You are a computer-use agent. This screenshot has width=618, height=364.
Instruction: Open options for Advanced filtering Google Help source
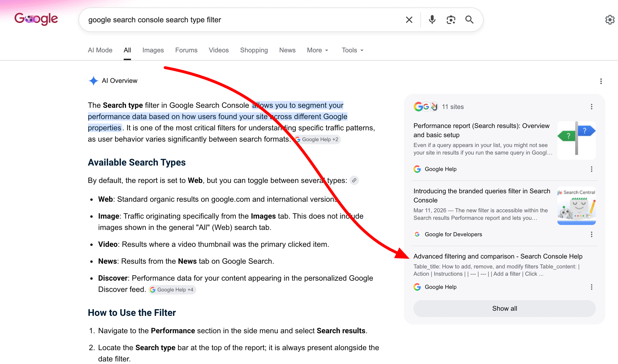coord(591,287)
